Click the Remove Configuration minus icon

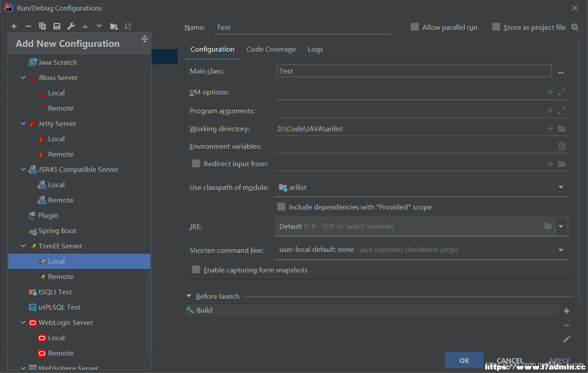pyautogui.click(x=28, y=27)
